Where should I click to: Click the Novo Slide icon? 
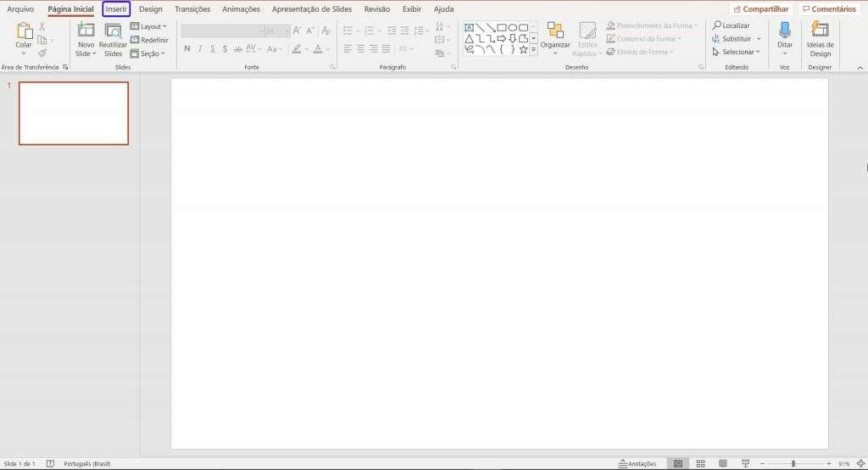[x=86, y=30]
